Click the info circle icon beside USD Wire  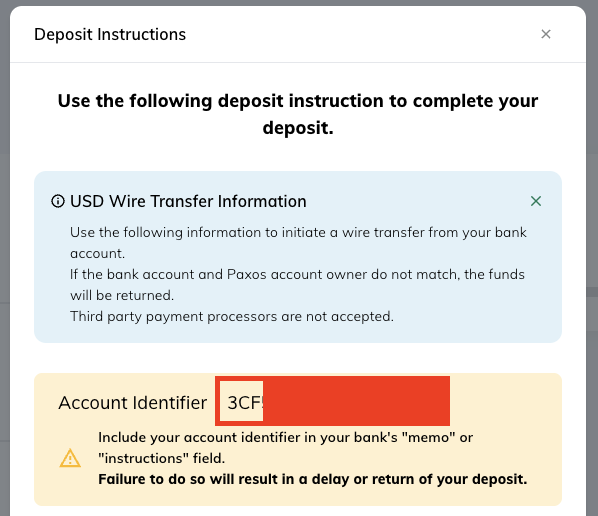click(x=58, y=201)
